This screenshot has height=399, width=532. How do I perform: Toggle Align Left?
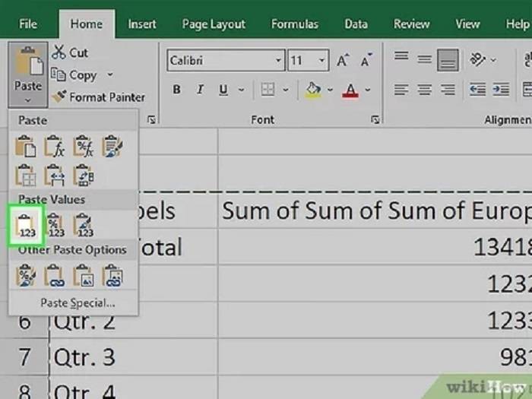[x=401, y=90]
